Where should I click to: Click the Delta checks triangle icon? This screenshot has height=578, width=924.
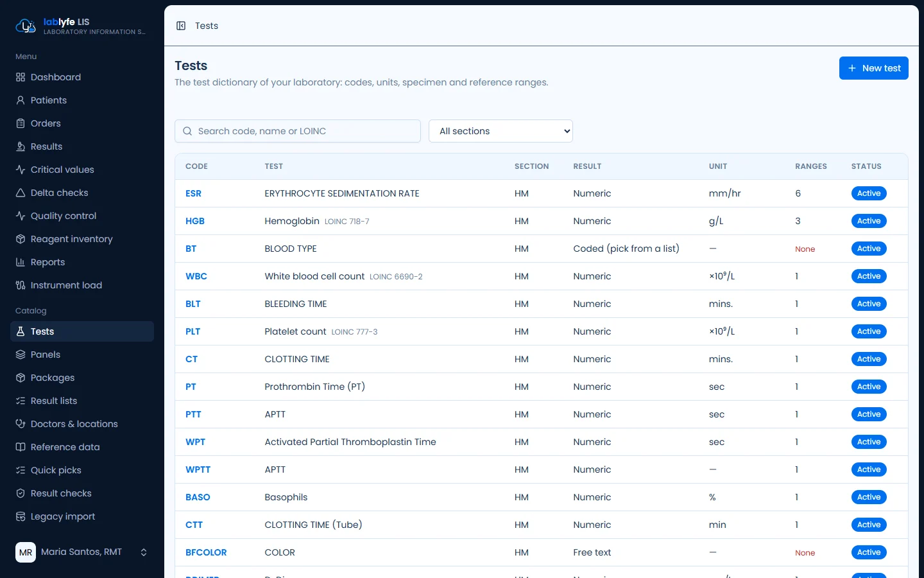click(21, 193)
